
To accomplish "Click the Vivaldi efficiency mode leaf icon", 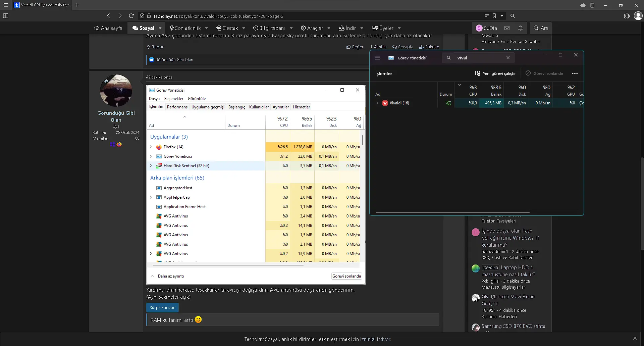I will 448,103.
